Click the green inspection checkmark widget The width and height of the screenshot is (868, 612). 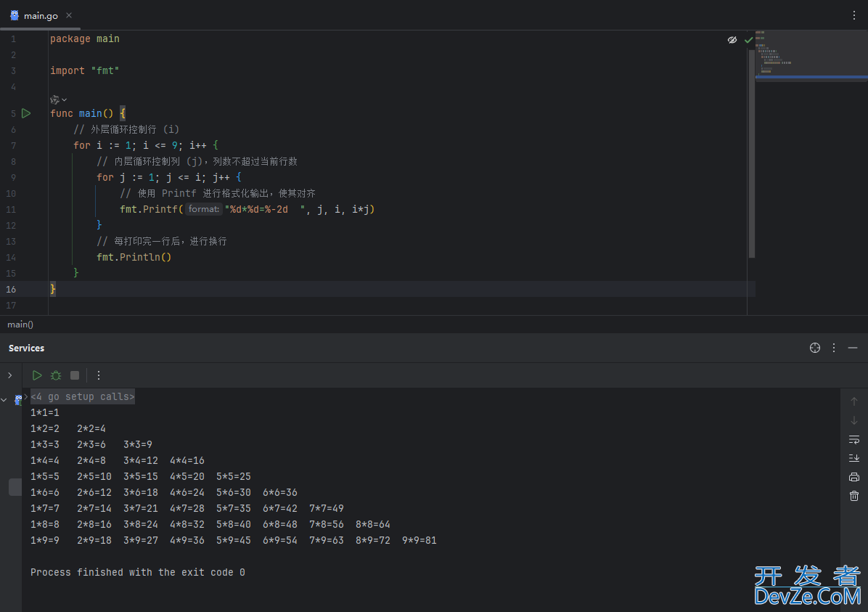[x=748, y=40]
